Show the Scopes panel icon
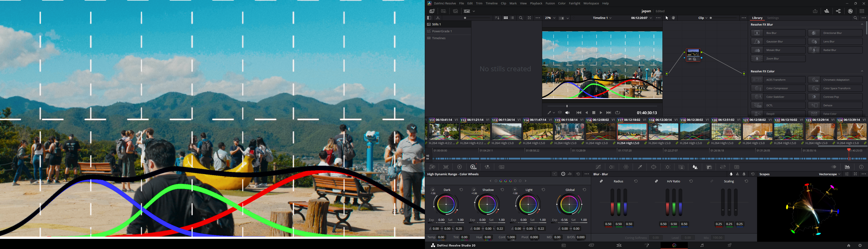 [x=847, y=167]
